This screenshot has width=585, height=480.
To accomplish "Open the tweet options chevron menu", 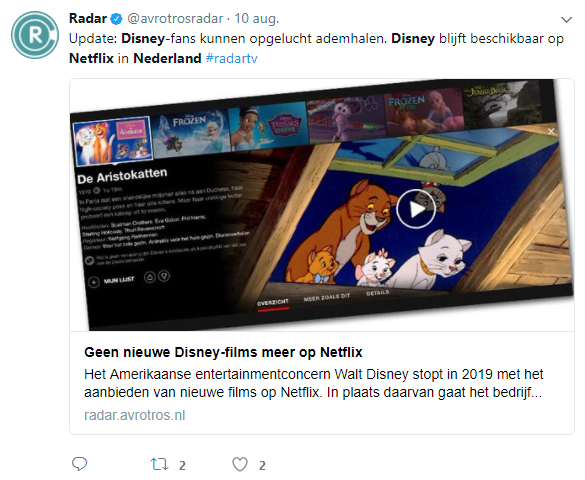I will point(566,19).
